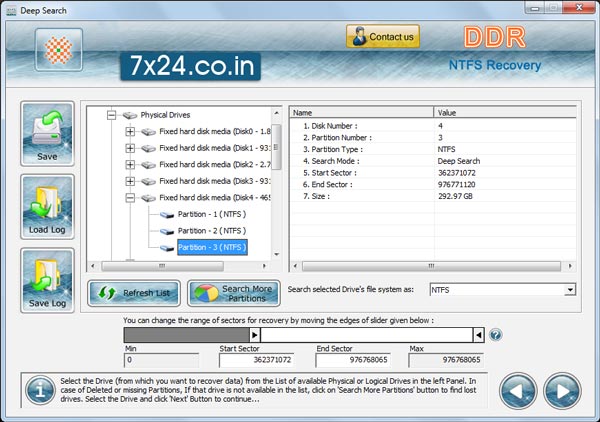Collapse the Physical Drives tree node
Image resolution: width=600 pixels, height=422 pixels.
pyautogui.click(x=111, y=115)
